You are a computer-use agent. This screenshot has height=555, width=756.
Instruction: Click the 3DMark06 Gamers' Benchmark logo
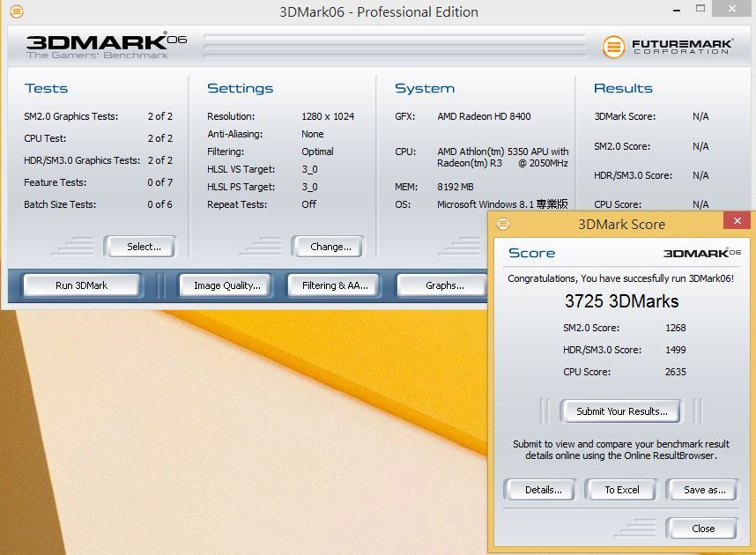tap(106, 45)
